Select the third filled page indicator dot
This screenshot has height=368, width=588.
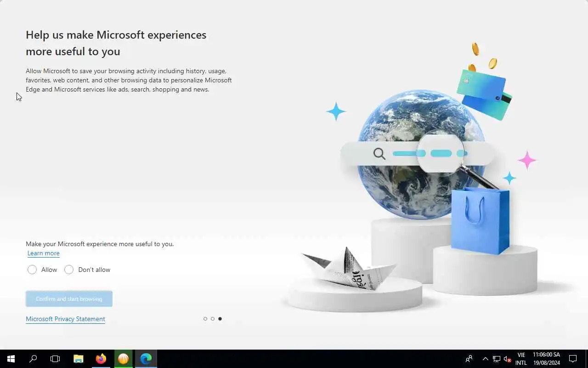tap(220, 319)
